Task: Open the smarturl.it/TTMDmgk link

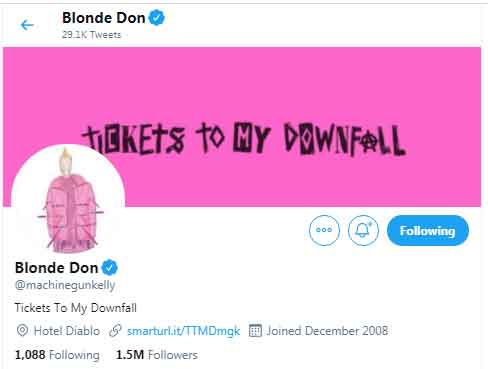Action: [183, 331]
